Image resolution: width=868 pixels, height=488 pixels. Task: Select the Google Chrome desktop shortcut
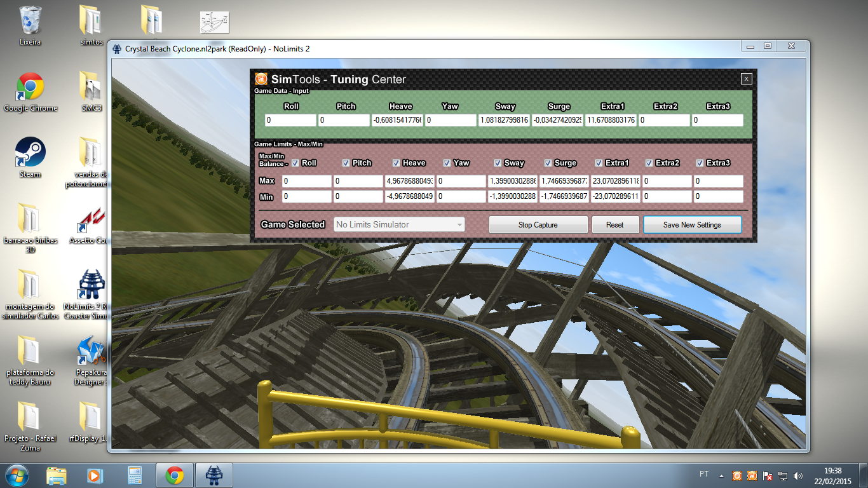coord(30,91)
